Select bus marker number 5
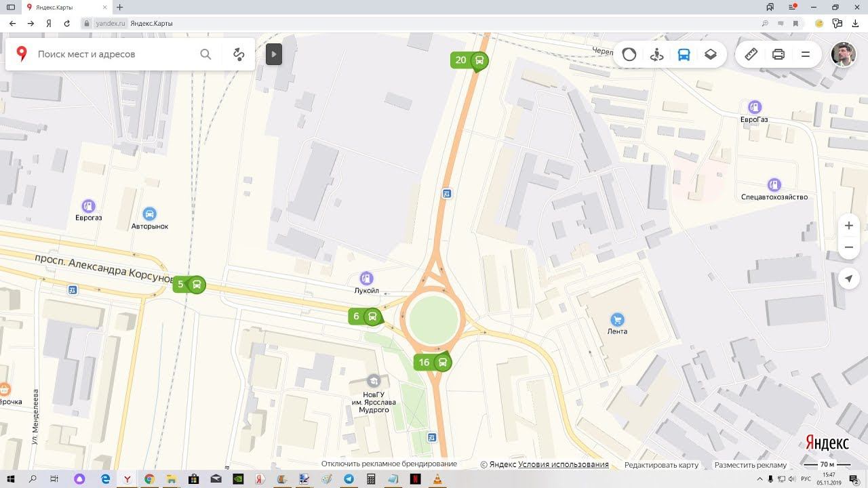868x488 pixels. 189,284
